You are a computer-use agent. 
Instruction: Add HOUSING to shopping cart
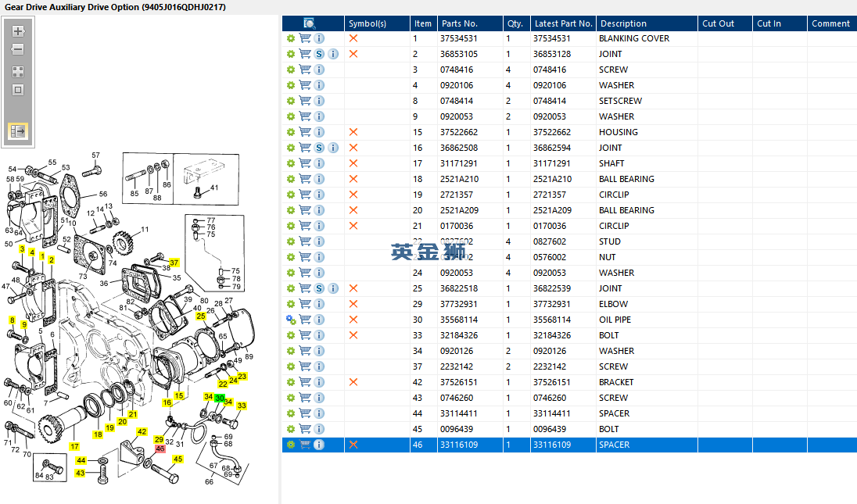point(305,132)
